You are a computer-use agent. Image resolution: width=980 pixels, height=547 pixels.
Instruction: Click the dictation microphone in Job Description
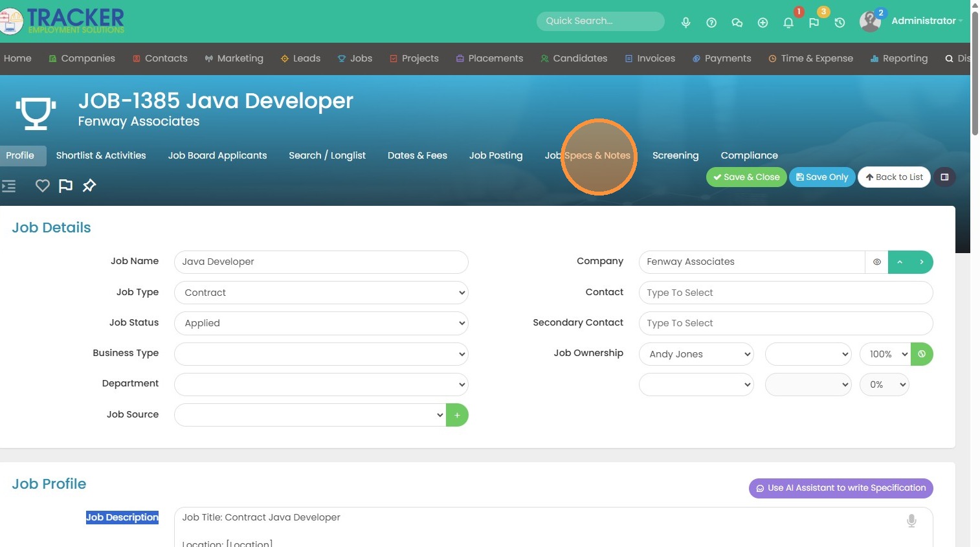click(x=911, y=520)
